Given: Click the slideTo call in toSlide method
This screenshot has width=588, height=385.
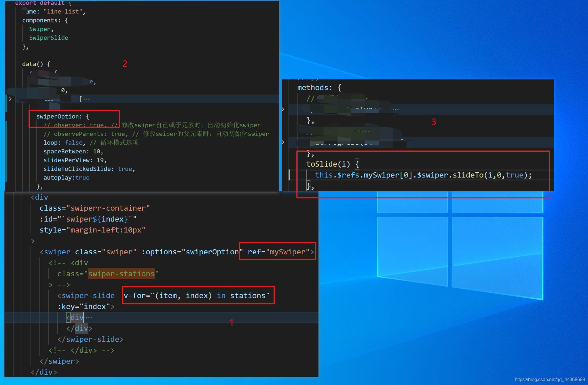Looking at the screenshot, I should [468, 175].
